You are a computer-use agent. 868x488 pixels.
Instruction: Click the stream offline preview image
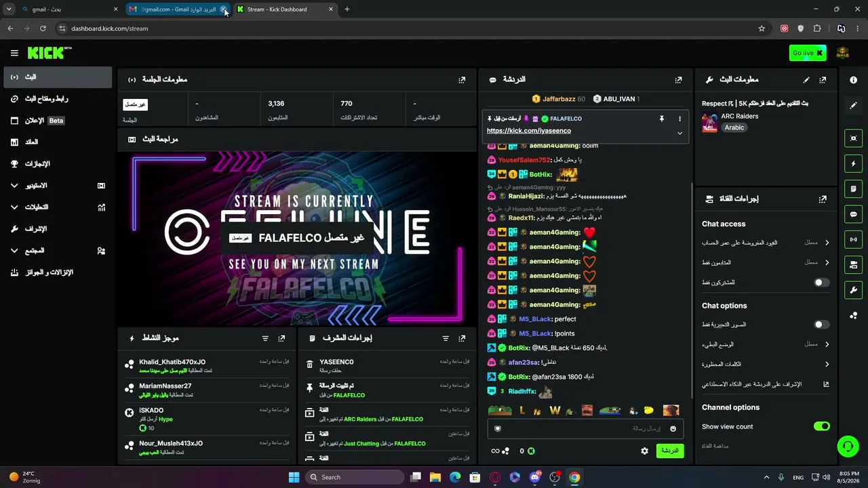point(297,239)
